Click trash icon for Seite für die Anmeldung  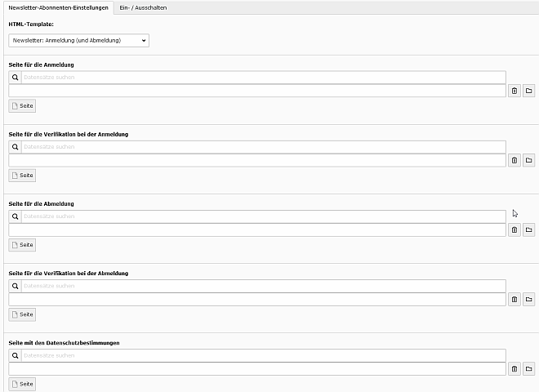coord(514,91)
